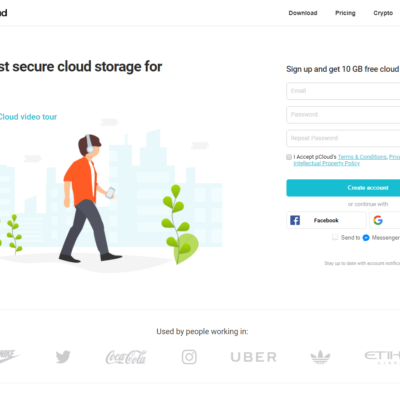This screenshot has height=400, width=400.
Task: Click the Instagram logo
Action: (189, 357)
